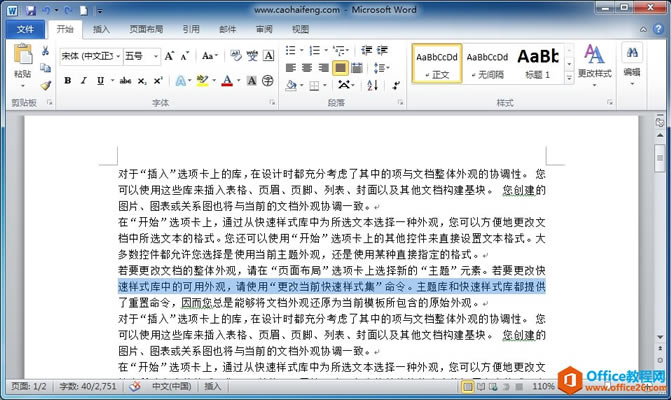The image size is (671, 400).
Task: Select the 正文 Normal style
Action: [x=437, y=63]
